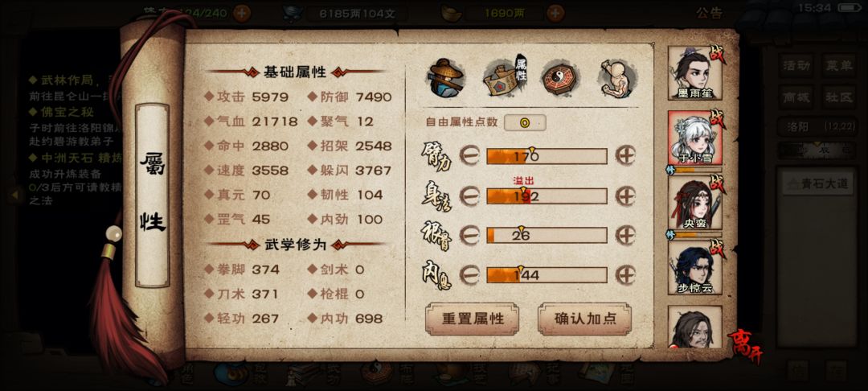Open the straw-hat character tab icon
This screenshot has width=868, height=391.
coord(447,76)
